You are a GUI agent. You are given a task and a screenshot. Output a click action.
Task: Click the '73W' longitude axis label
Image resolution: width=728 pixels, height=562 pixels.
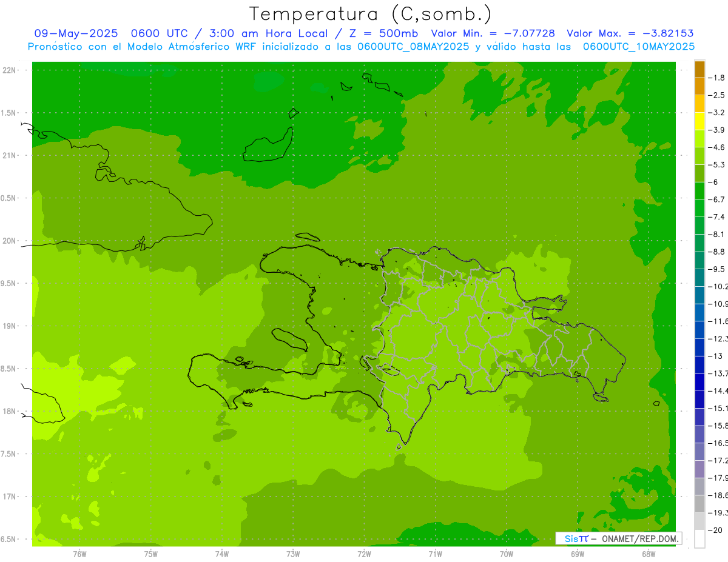click(293, 554)
